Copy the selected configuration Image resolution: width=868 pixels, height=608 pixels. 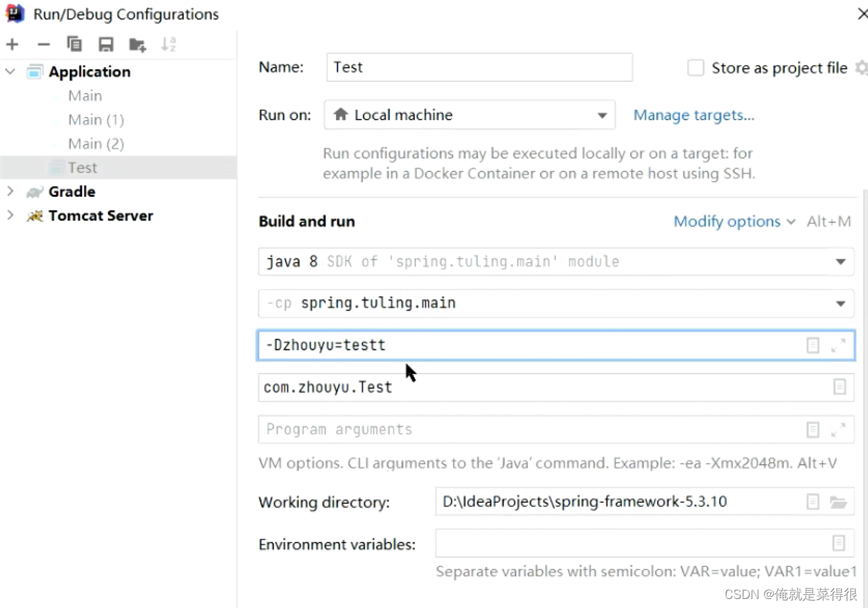pyautogui.click(x=75, y=45)
